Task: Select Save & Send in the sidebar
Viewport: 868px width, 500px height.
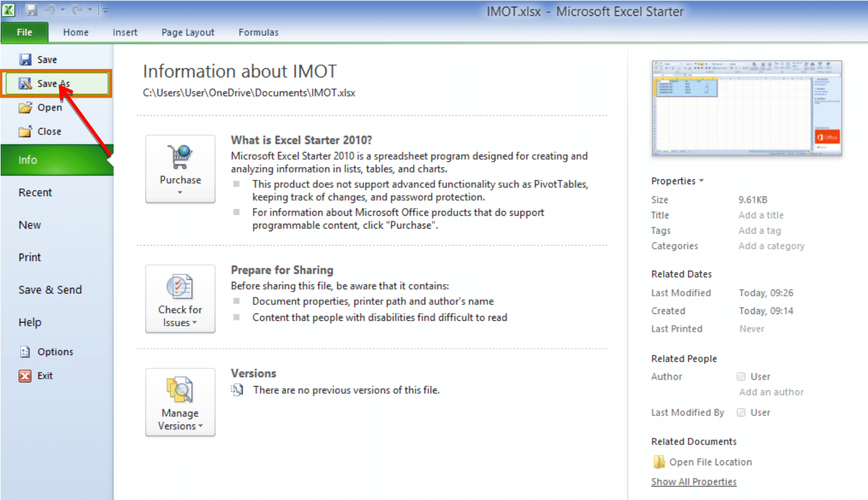Action: pyautogui.click(x=50, y=290)
